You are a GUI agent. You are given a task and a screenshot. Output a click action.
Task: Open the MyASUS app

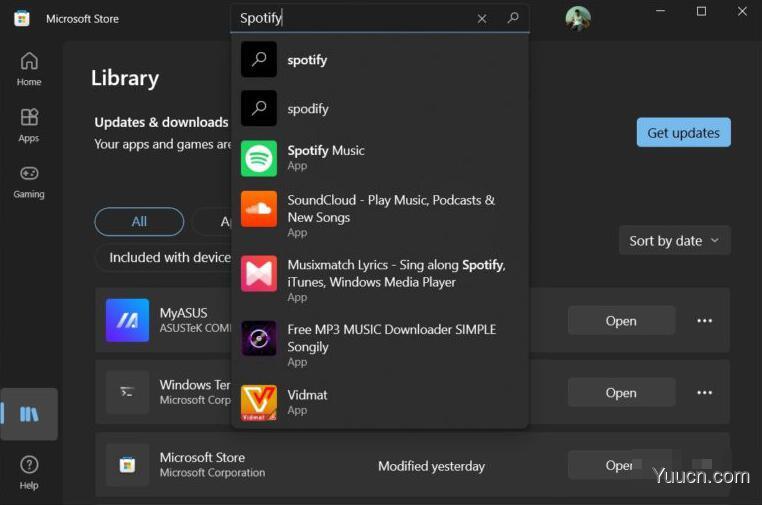pos(621,321)
